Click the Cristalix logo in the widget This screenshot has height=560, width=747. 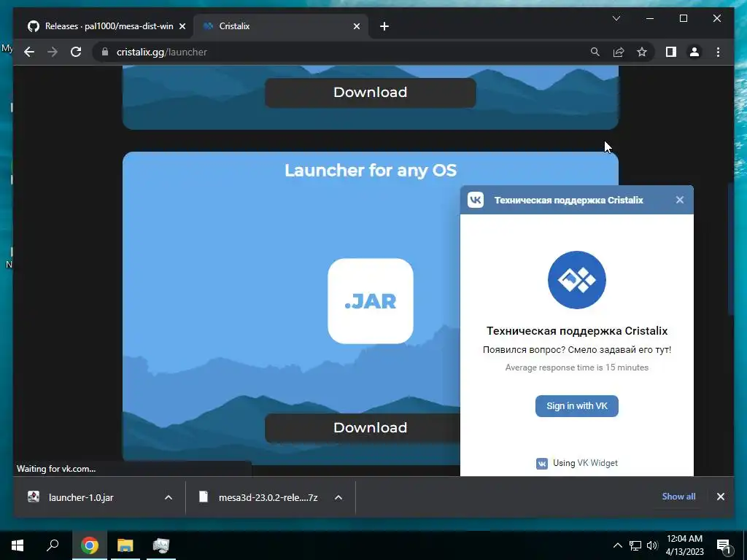(x=576, y=280)
